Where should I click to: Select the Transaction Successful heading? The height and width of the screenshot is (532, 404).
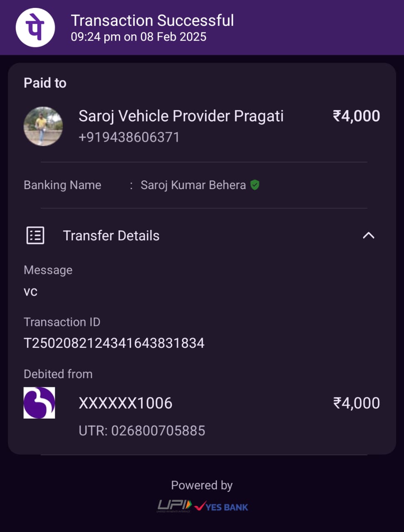[152, 20]
